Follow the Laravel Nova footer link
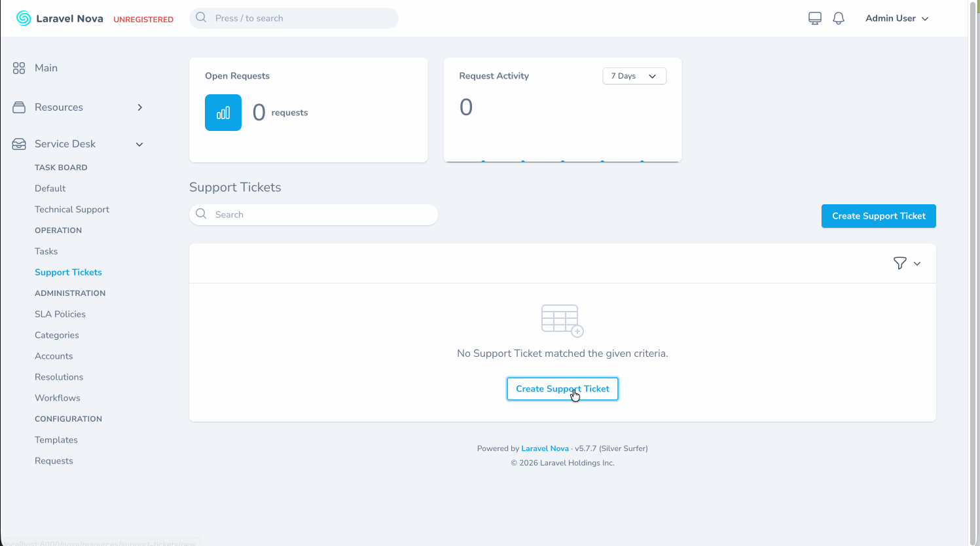Image resolution: width=980 pixels, height=546 pixels. point(545,448)
